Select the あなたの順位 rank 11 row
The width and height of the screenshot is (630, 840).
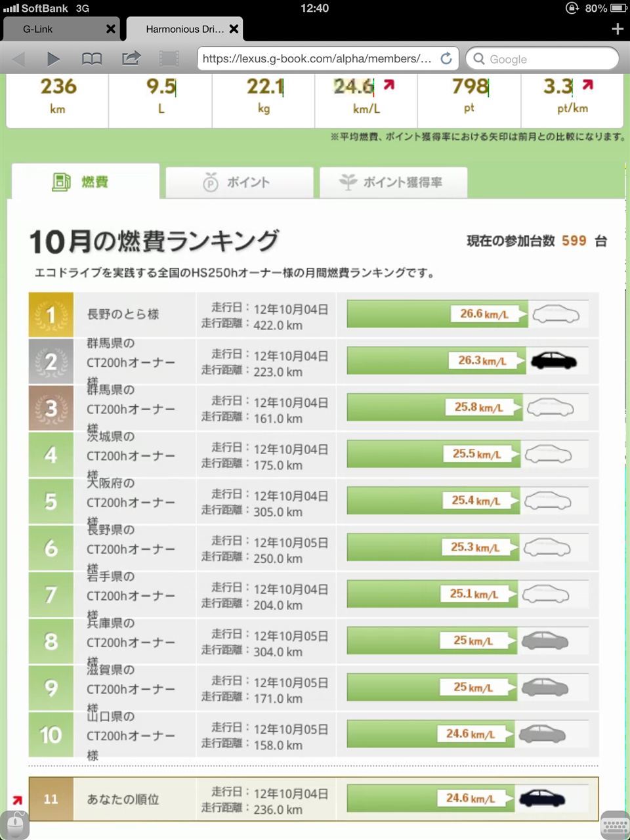314,799
